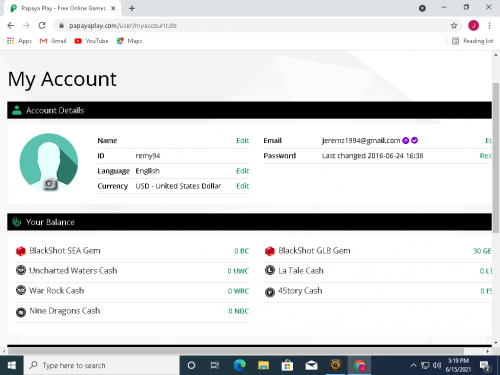The image size is (500, 375).
Task: Click the ID value remy94
Action: [148, 156]
